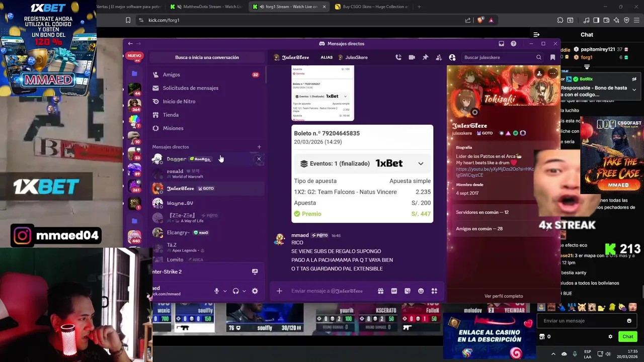Open a new browser tab

(x=419, y=7)
